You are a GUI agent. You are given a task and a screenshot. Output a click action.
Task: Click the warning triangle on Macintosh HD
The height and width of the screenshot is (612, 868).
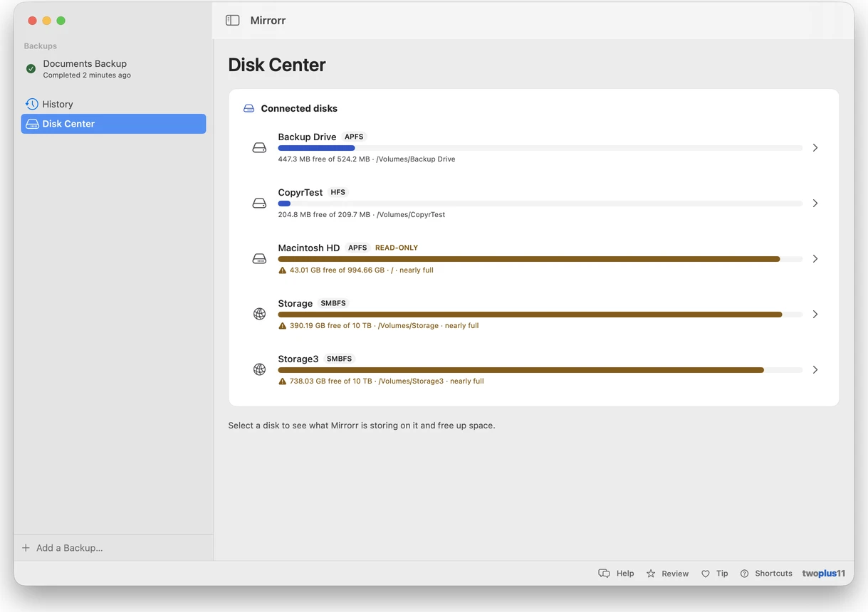pos(283,270)
